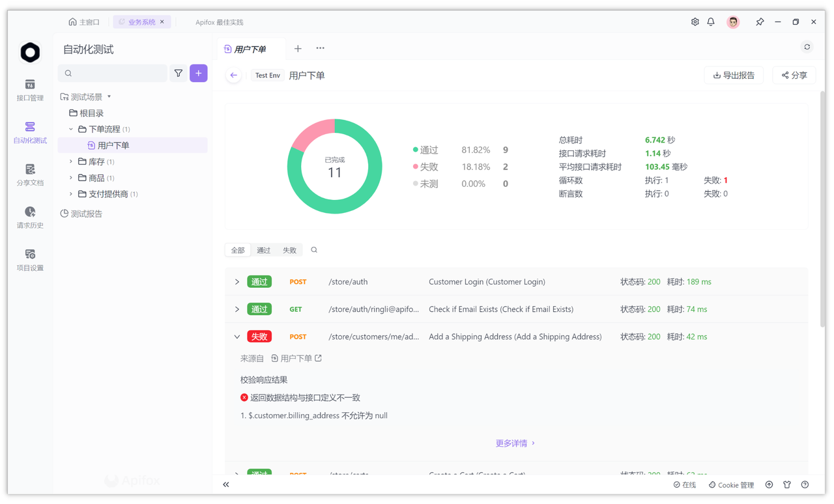834x504 pixels.
Task: Pin the window with pin icon
Action: 760,22
